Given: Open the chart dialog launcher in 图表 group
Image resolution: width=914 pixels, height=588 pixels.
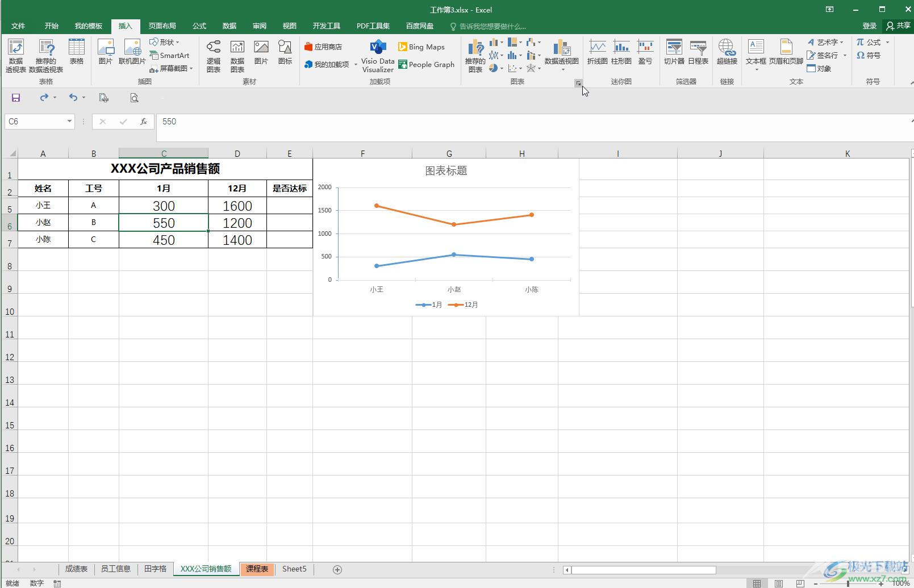Looking at the screenshot, I should [578, 84].
